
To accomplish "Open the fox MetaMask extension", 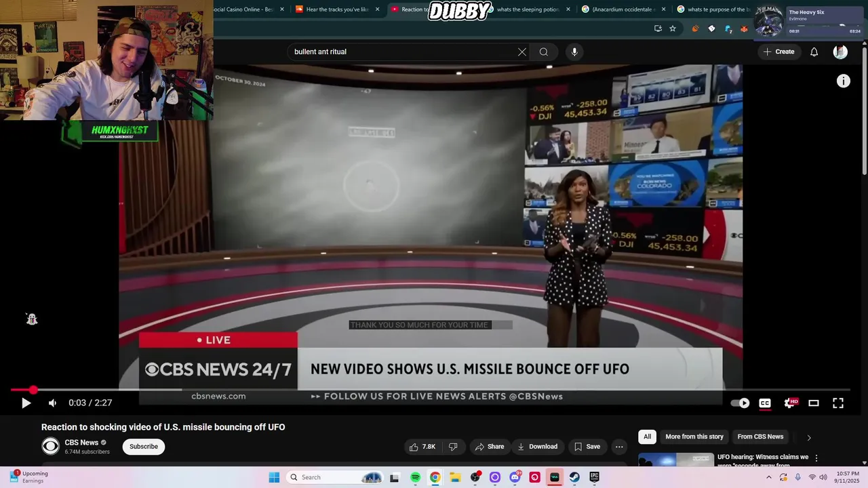I will point(744,28).
